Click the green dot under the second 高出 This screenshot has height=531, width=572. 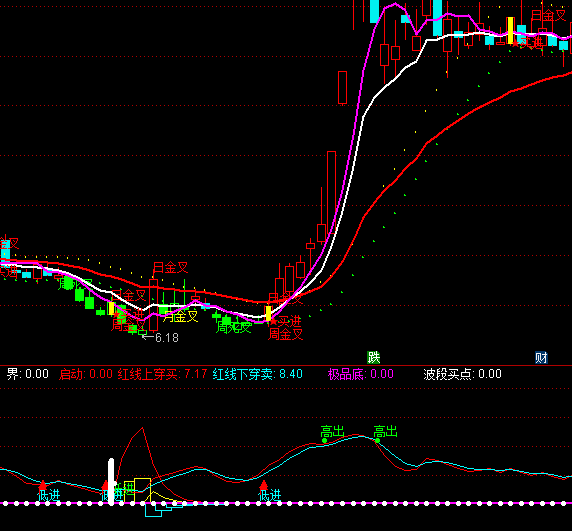[x=378, y=441]
